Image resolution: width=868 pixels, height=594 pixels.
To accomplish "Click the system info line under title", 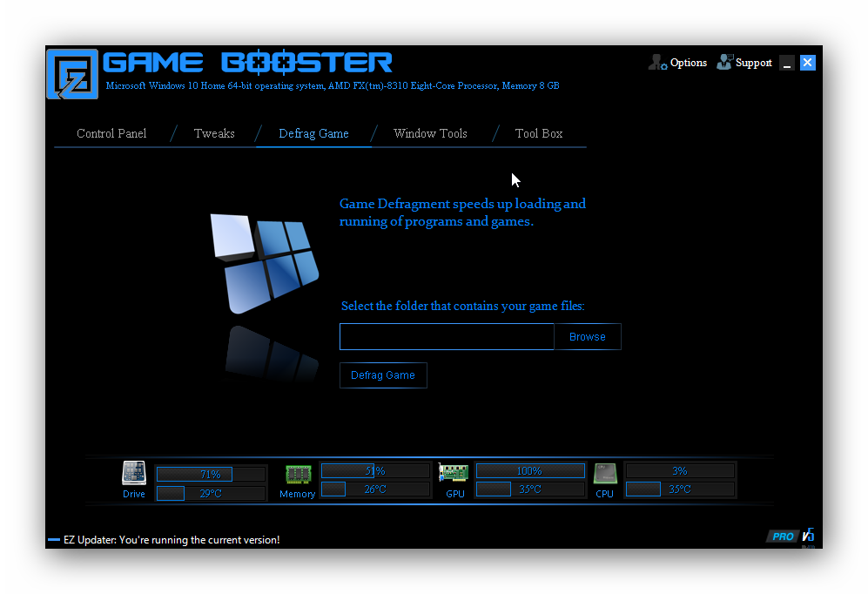I will coord(333,86).
